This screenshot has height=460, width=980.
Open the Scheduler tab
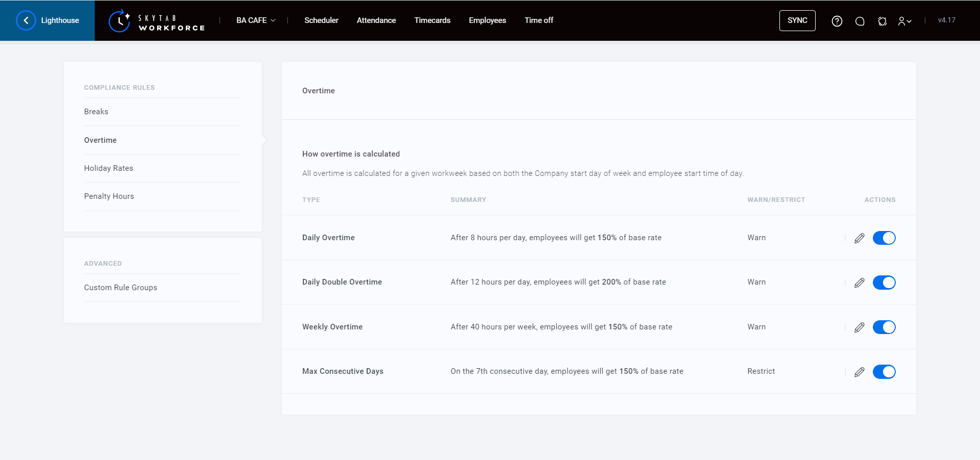coord(321,20)
